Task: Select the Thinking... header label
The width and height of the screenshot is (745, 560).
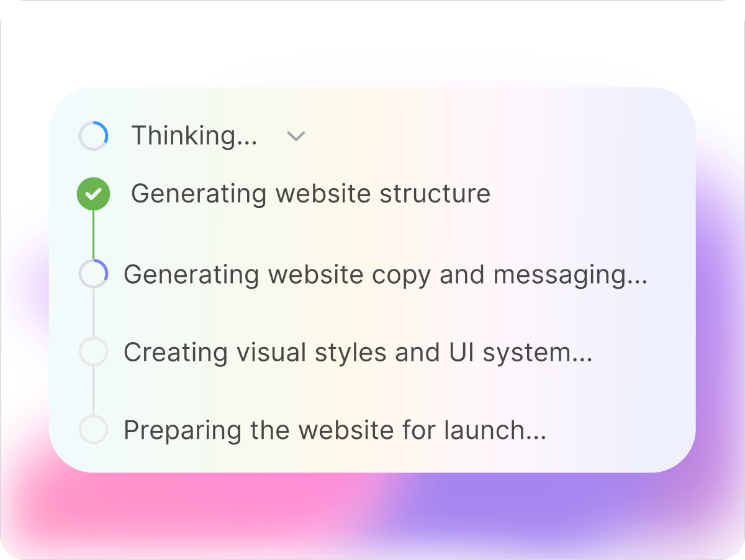Action: point(194,136)
